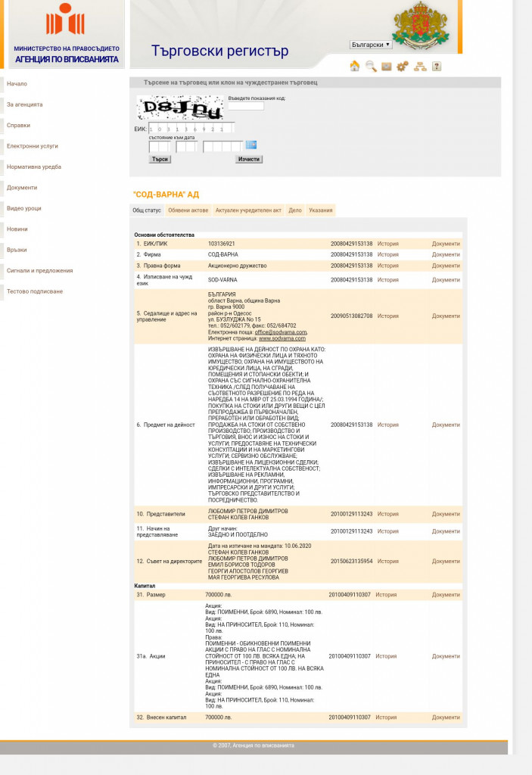Open Документи for Представители row
Screen dimensions: 532x775
click(x=446, y=514)
